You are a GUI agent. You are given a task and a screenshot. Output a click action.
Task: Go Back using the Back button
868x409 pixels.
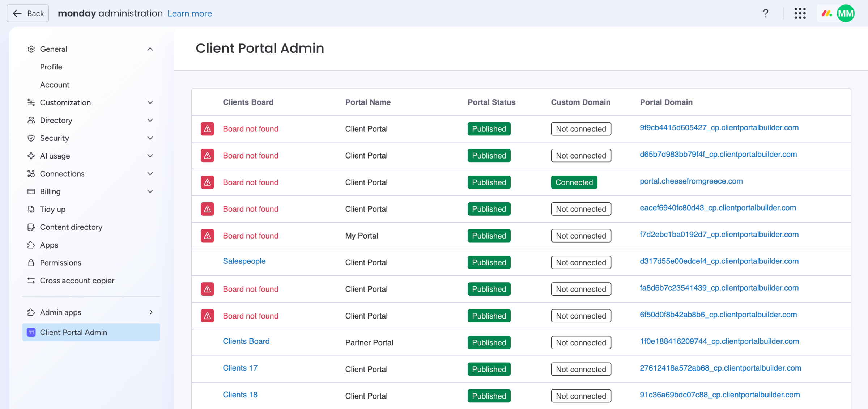[28, 13]
